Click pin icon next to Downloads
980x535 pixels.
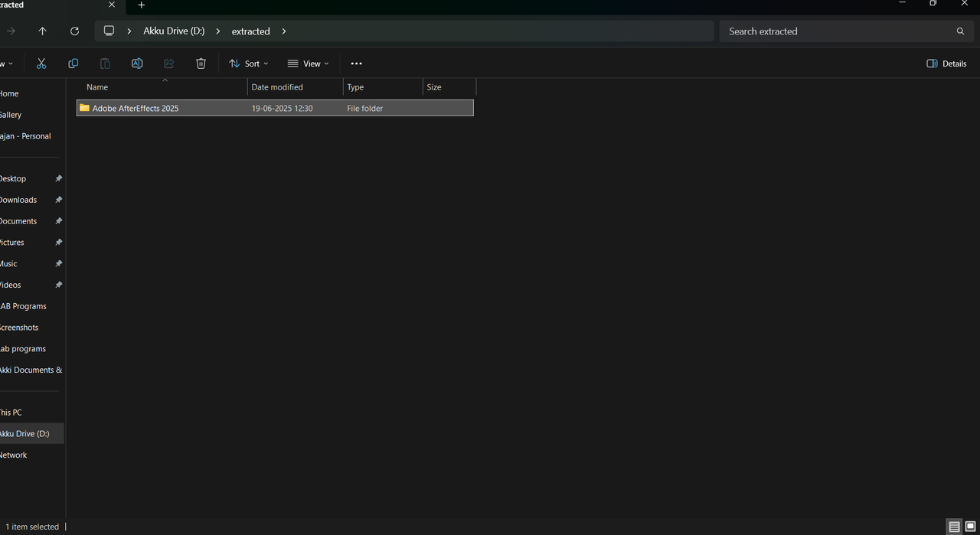(x=58, y=200)
